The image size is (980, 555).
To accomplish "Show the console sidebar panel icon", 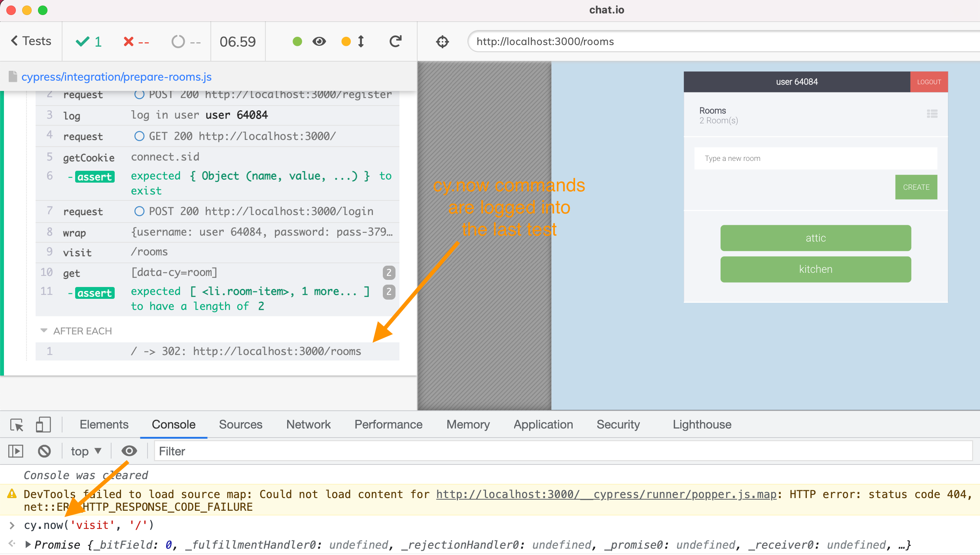I will click(16, 451).
